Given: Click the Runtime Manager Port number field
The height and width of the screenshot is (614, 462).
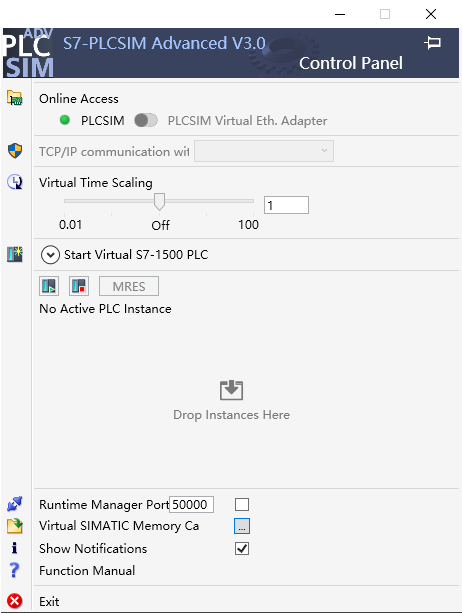Looking at the screenshot, I should coord(191,504).
